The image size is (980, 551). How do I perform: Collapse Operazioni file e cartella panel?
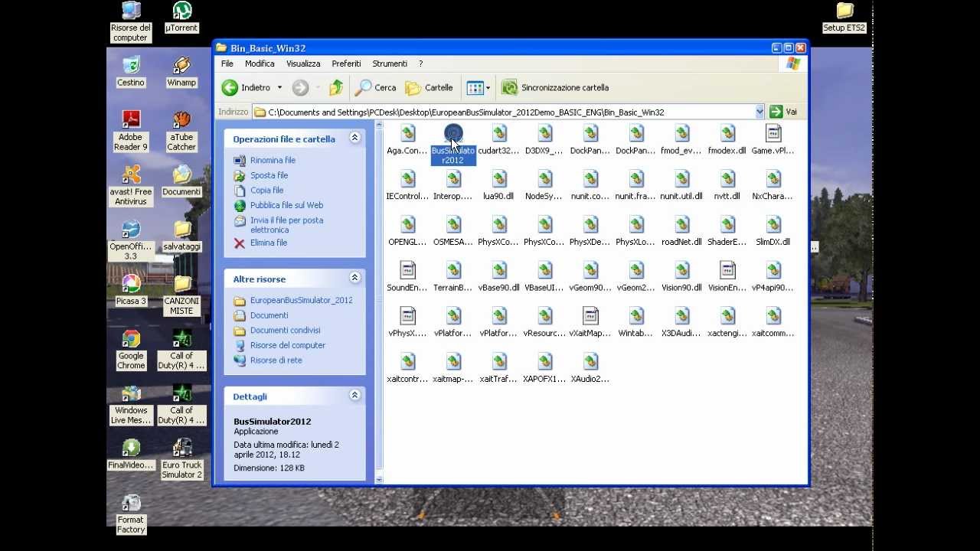(x=354, y=139)
